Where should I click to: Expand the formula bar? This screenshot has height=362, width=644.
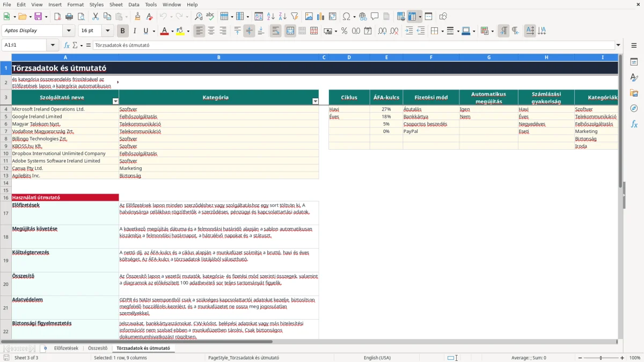click(619, 45)
